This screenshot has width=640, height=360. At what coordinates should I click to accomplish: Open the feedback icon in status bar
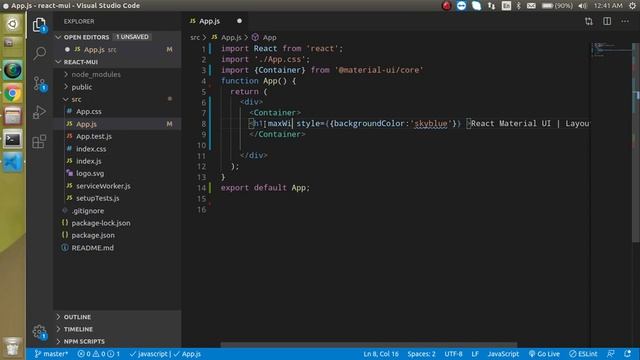pyautogui.click(x=611, y=354)
